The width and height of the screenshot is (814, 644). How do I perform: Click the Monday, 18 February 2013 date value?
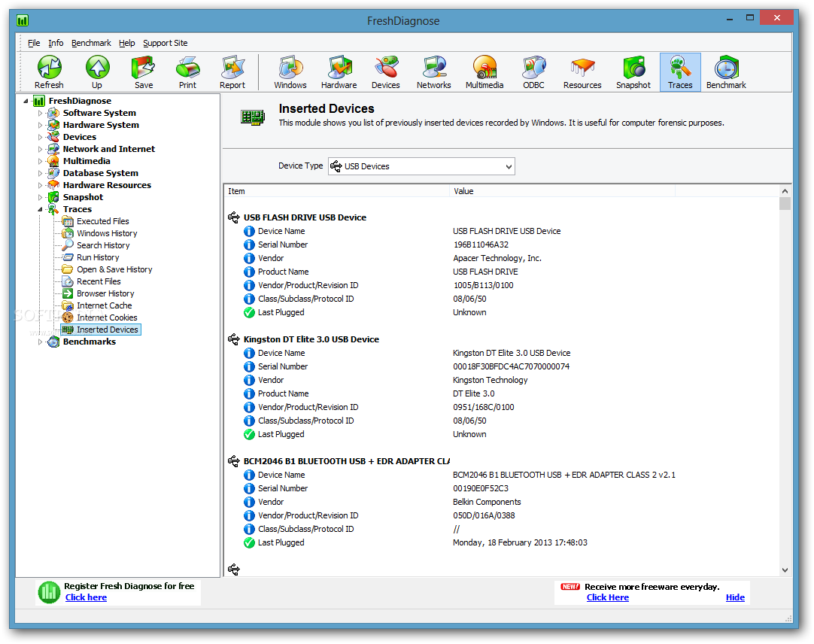click(x=520, y=542)
